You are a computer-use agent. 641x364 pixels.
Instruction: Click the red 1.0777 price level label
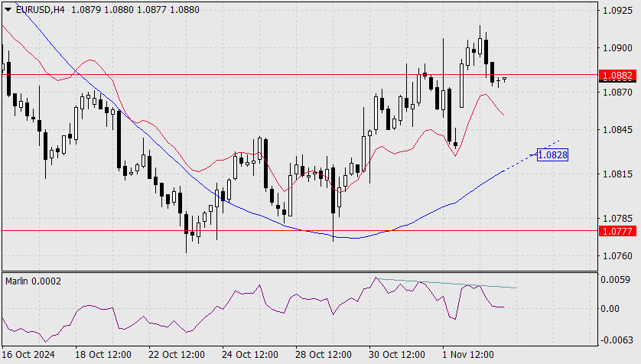click(618, 231)
